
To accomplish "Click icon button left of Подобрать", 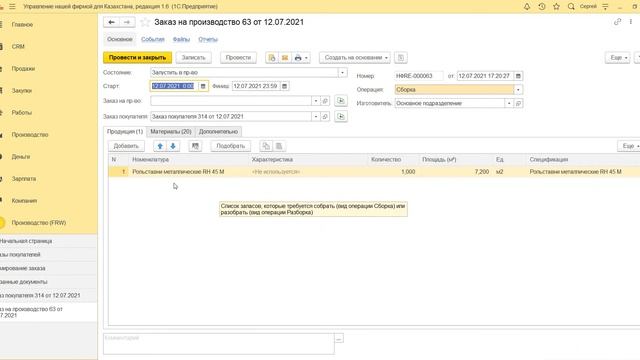I will (195, 146).
